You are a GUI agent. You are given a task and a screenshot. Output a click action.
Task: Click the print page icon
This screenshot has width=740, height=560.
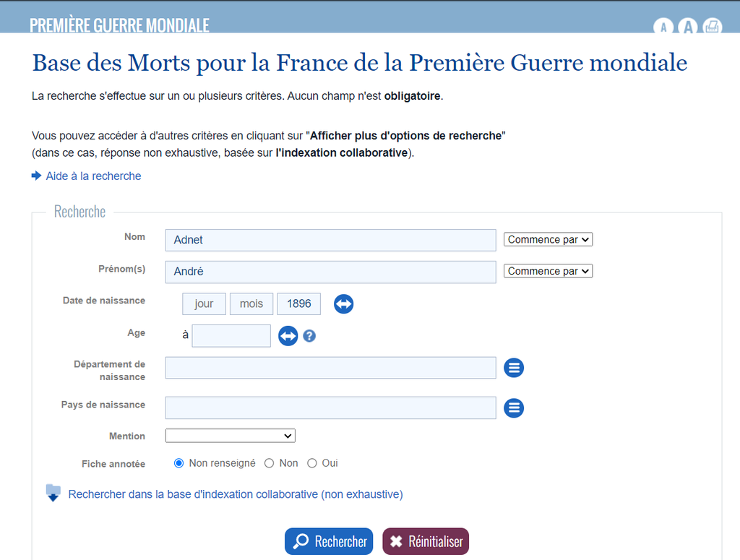712,27
